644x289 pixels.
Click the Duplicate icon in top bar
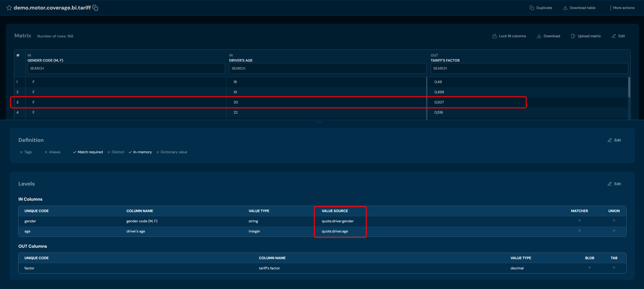[532, 8]
